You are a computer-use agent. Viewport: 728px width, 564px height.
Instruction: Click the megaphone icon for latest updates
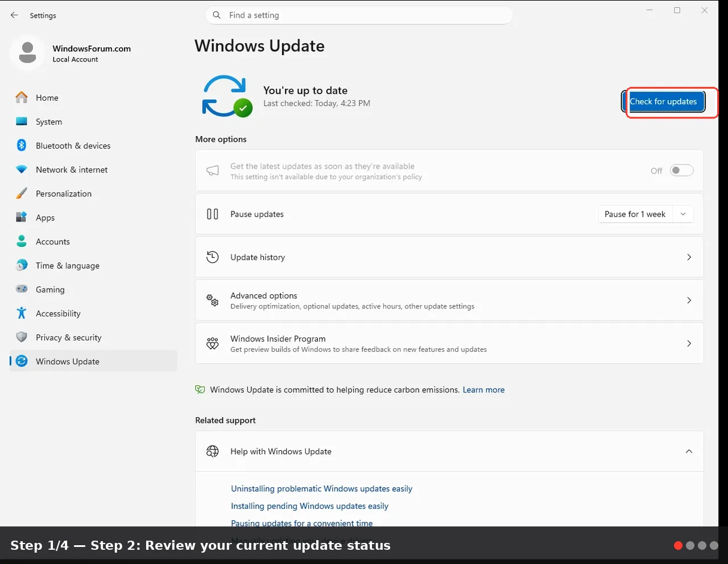coord(213,171)
